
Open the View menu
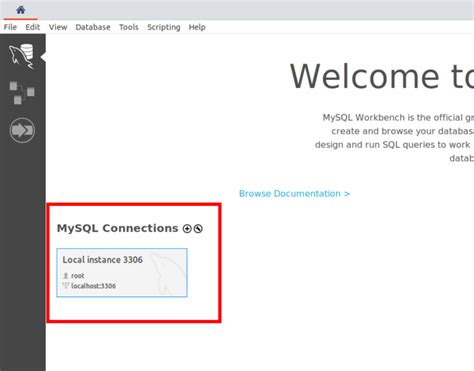pyautogui.click(x=58, y=27)
